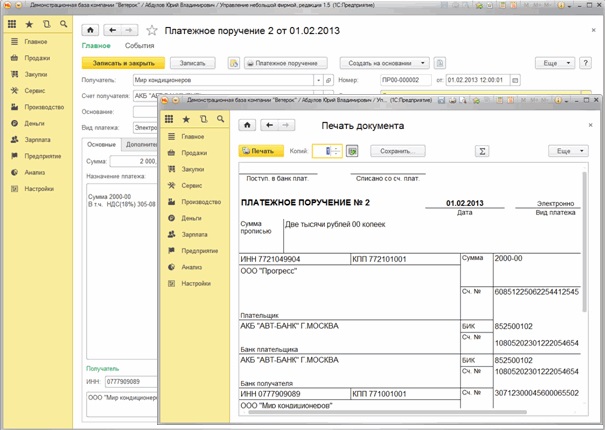Click print preview icon in print window titlebar
Image resolution: width=605 pixels, height=430 pixels.
(463, 100)
